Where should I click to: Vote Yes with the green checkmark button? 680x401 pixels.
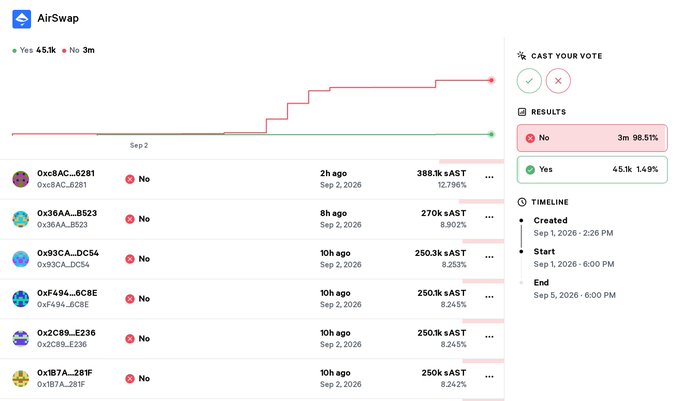[x=529, y=81]
